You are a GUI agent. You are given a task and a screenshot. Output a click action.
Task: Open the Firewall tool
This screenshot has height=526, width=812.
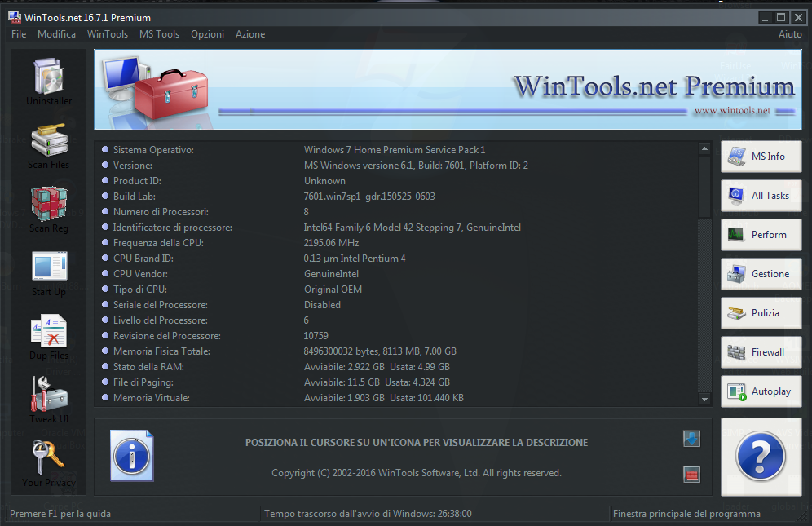click(x=761, y=352)
